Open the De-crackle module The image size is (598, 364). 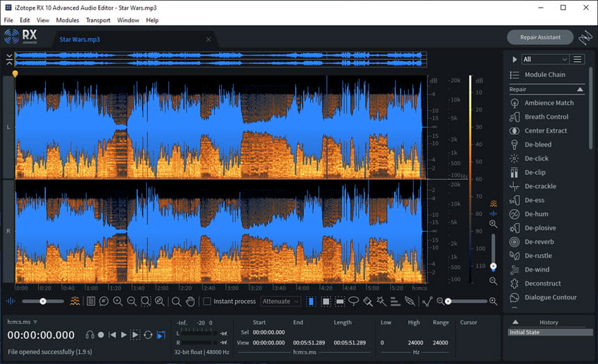point(533,186)
